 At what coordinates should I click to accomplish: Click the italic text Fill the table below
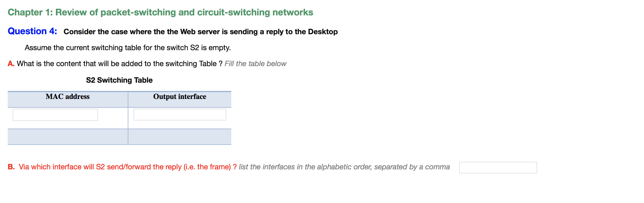[x=255, y=64]
